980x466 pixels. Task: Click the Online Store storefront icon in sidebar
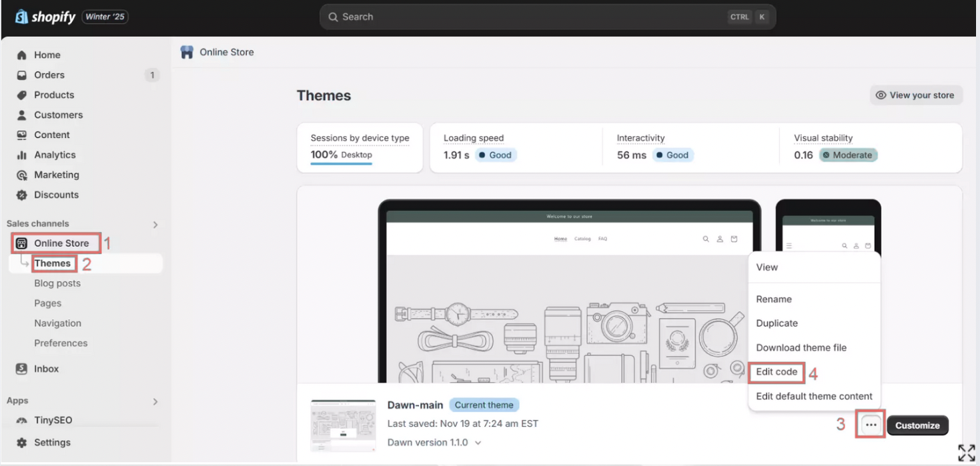click(22, 243)
